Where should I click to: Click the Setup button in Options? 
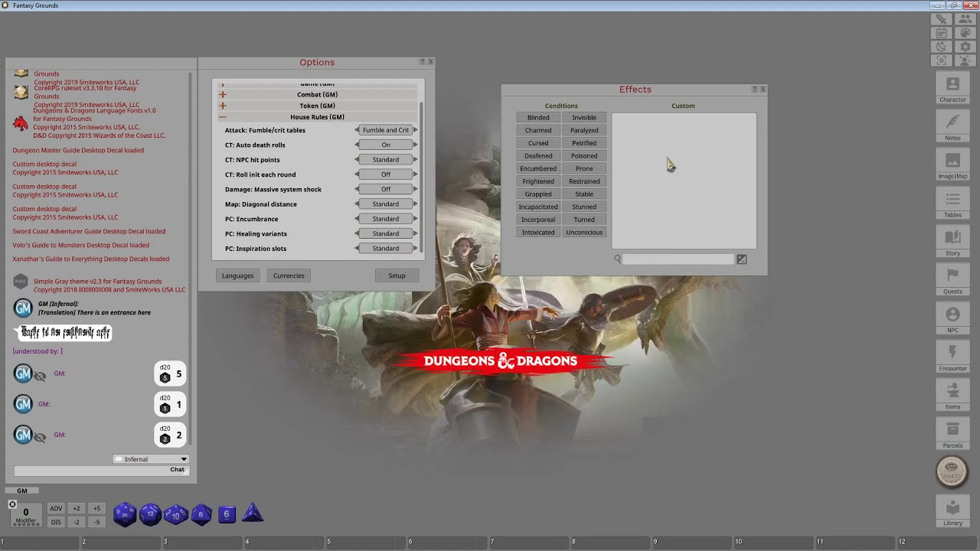point(397,275)
